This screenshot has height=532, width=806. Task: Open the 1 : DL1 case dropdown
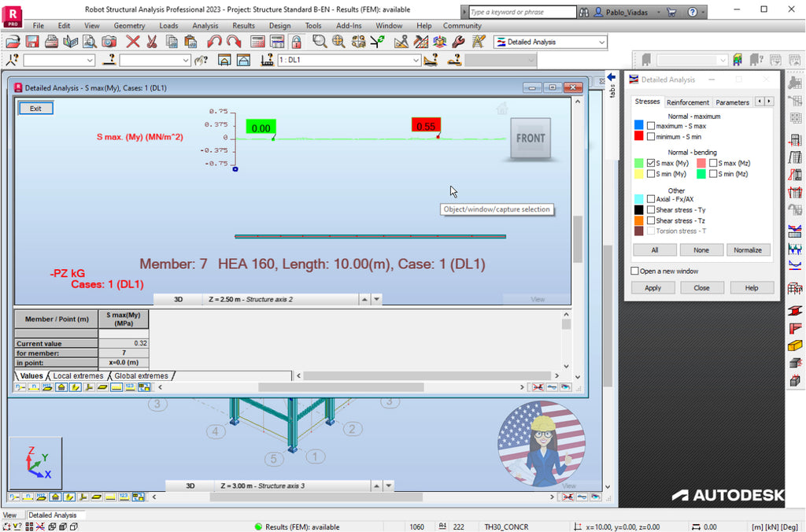[416, 60]
